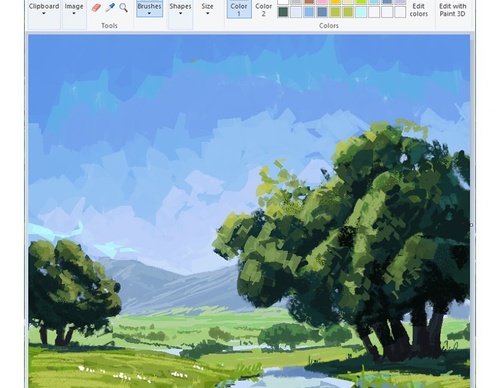Pick the steel blue custom color swatch
Screen dimensions: 500x388
click(x=322, y=12)
